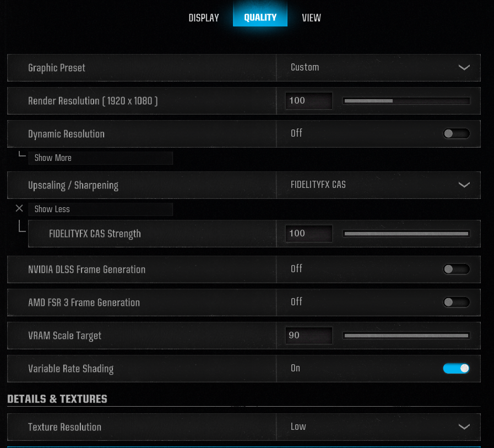The width and height of the screenshot is (494, 448).
Task: Open the Graphic Preset dropdown
Action: click(378, 67)
